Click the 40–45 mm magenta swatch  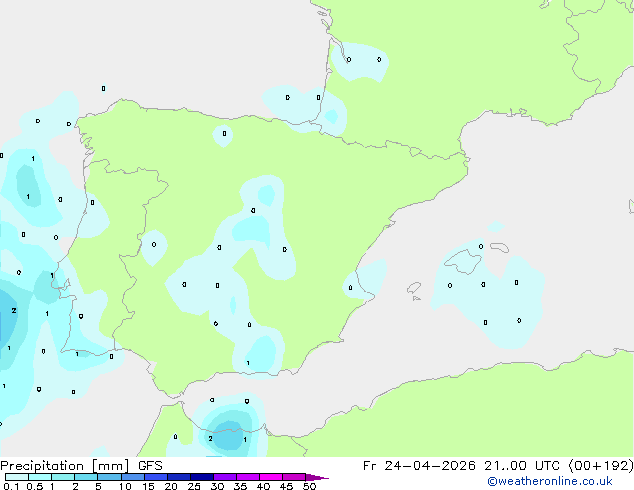coord(271,477)
